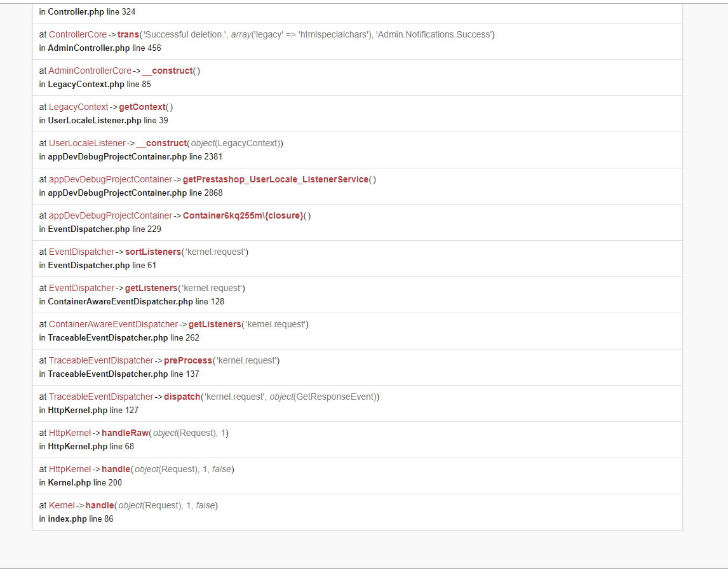
Task: Open 'appDevDebugProjectContainer.php line 2381' reference
Action: 135,156
